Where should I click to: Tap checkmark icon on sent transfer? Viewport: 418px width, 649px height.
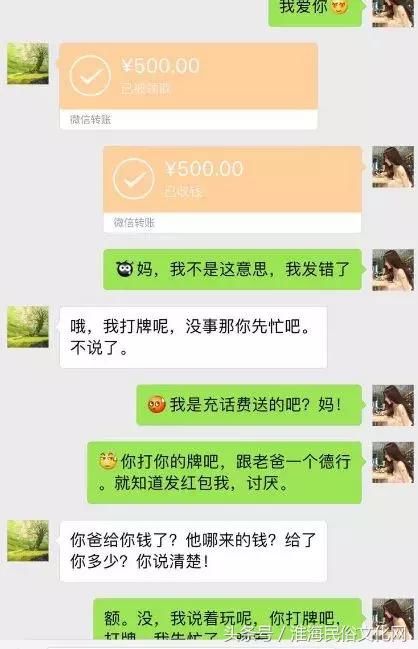coord(134,179)
